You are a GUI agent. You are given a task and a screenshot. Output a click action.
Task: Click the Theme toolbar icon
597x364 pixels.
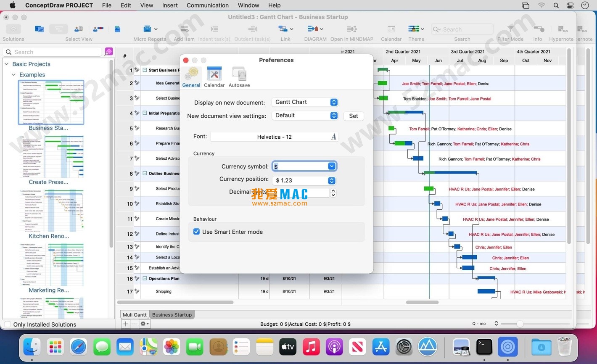pyautogui.click(x=413, y=29)
